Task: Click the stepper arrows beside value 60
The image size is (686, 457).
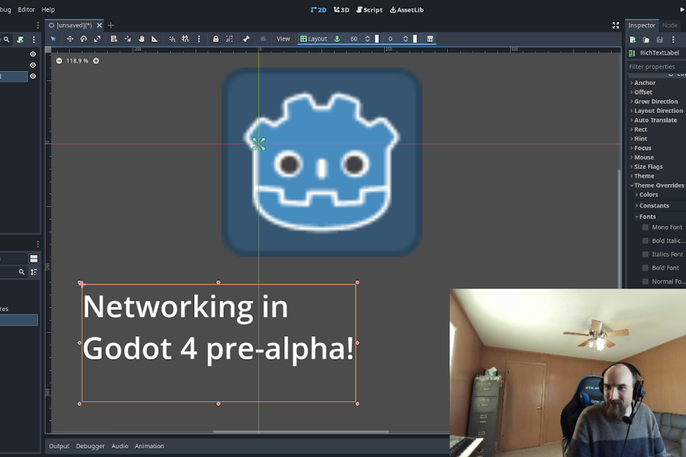Action: pyautogui.click(x=368, y=39)
